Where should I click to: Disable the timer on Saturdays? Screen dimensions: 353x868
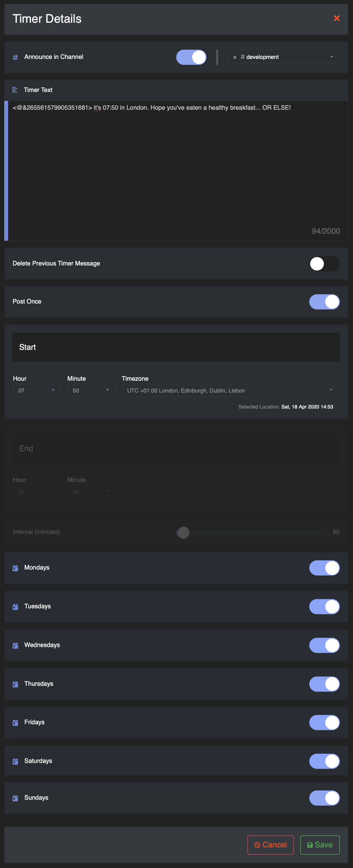[324, 761]
